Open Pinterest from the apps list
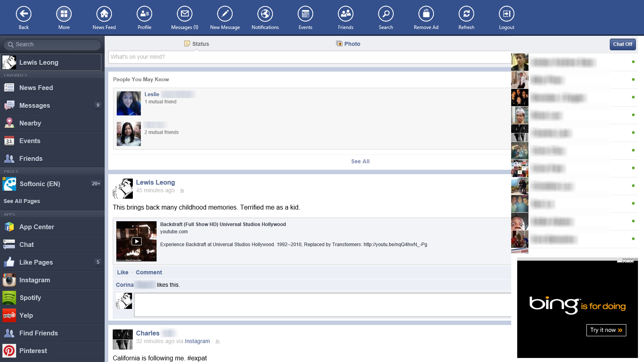This screenshot has height=362, width=644. (x=33, y=351)
